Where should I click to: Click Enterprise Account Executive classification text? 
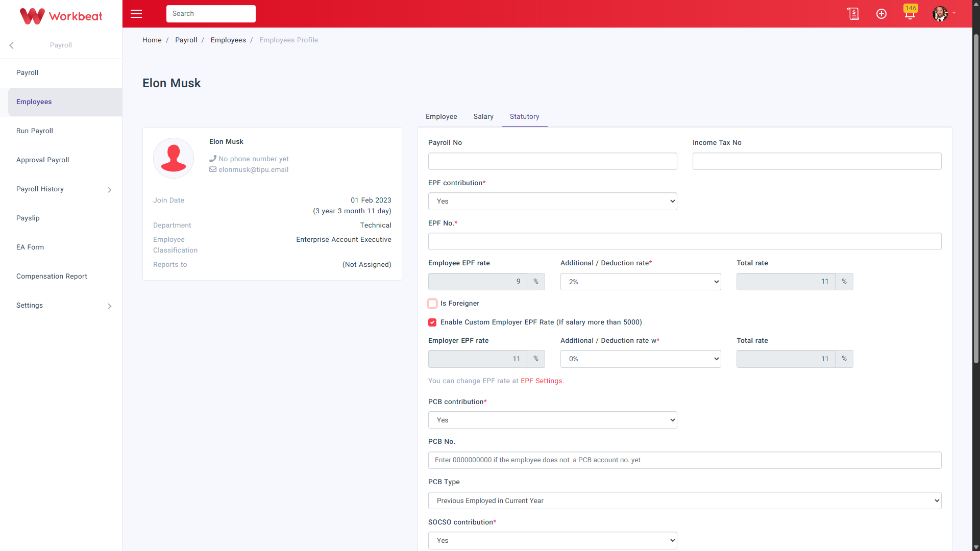pos(344,240)
